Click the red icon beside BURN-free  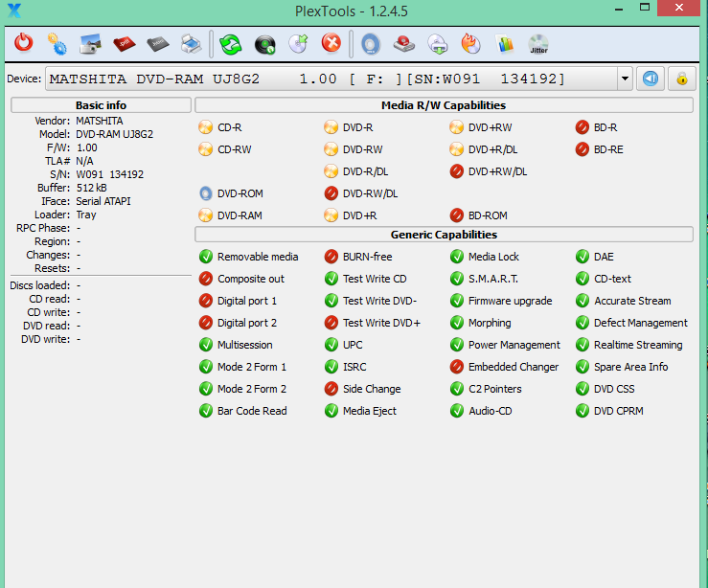click(x=331, y=257)
